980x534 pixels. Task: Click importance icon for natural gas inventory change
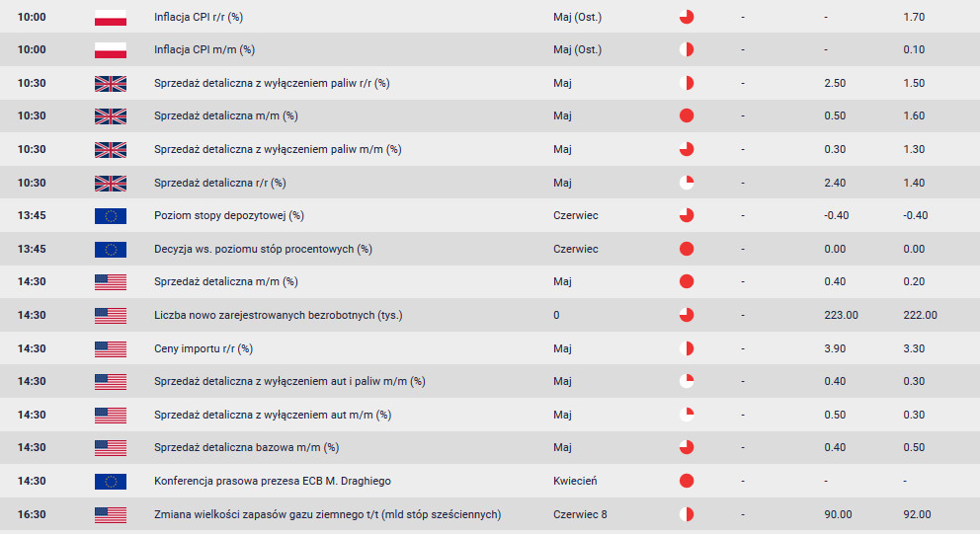(x=687, y=514)
